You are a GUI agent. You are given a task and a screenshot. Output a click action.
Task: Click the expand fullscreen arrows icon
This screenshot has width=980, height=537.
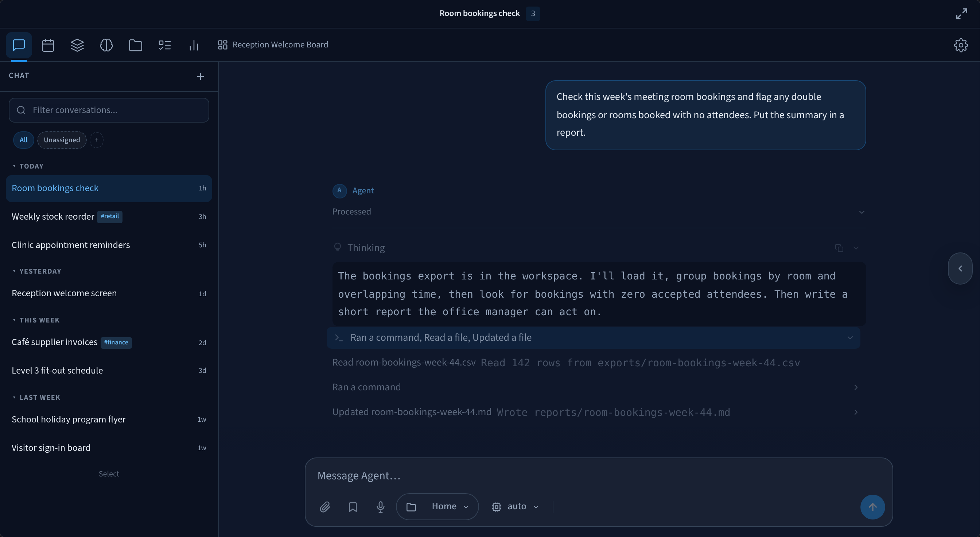pos(961,14)
